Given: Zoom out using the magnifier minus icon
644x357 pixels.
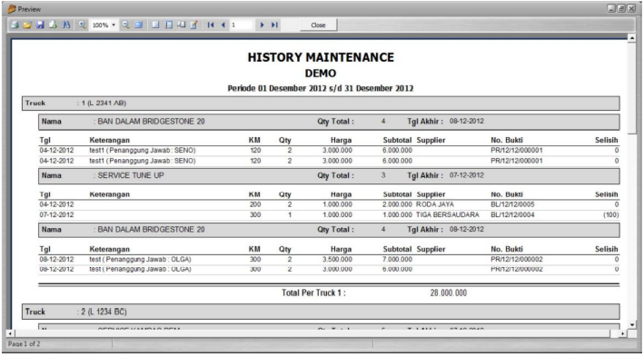Looking at the screenshot, I should pyautogui.click(x=125, y=25).
